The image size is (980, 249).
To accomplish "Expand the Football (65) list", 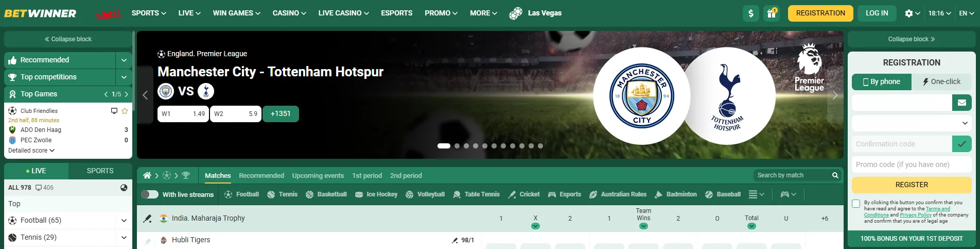I will click(124, 221).
